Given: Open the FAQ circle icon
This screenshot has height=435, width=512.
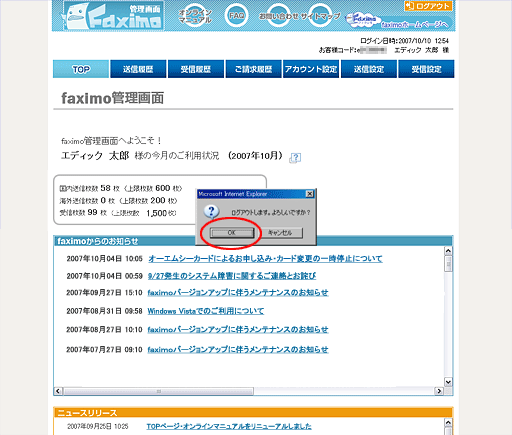Looking at the screenshot, I should pyautogui.click(x=236, y=15).
